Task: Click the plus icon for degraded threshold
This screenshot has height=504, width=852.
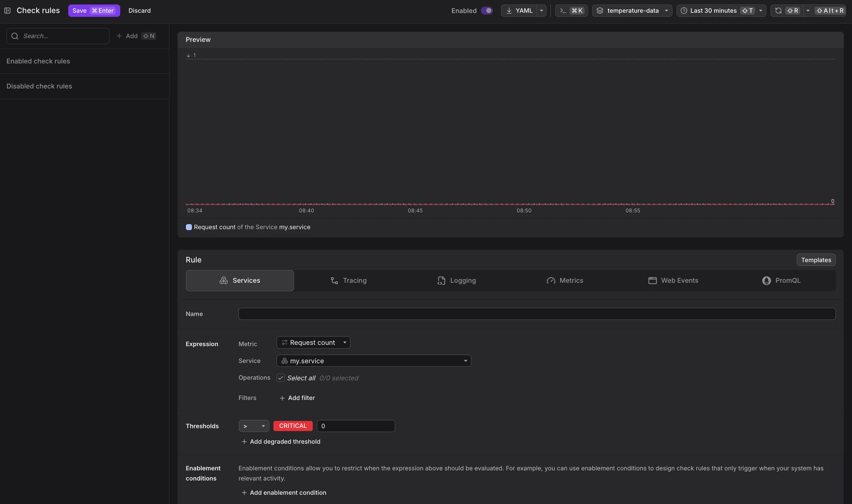Action: (244, 442)
